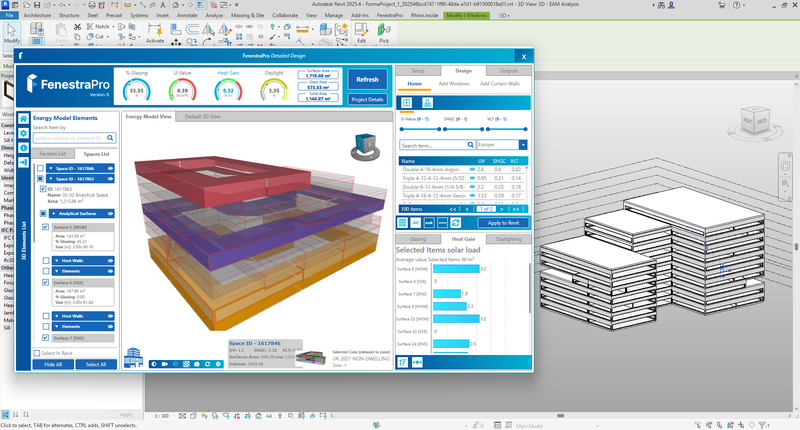Uncheck the Surface 5 [WSW] checkbox
This screenshot has height=430, width=800.
45,227
